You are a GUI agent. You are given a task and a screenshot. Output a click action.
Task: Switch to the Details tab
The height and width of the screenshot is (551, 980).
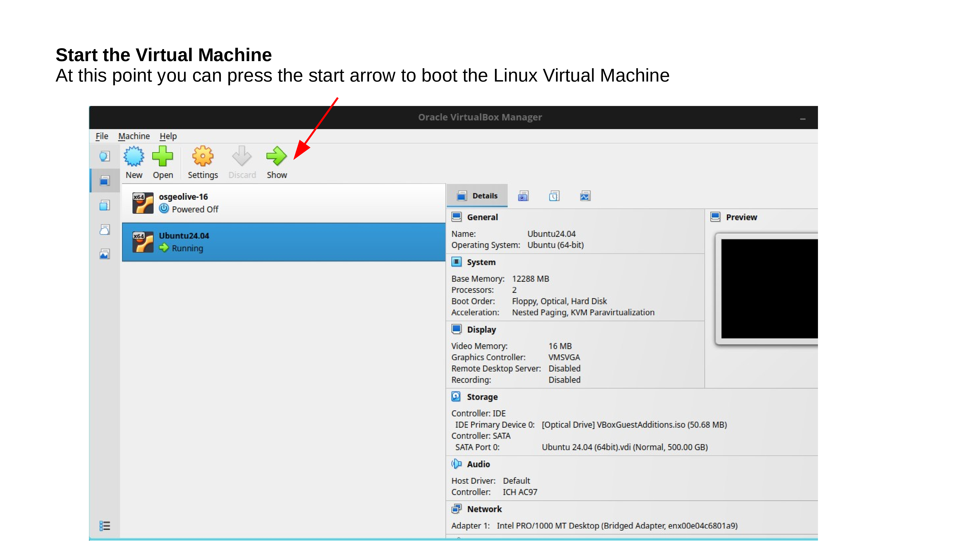(477, 196)
